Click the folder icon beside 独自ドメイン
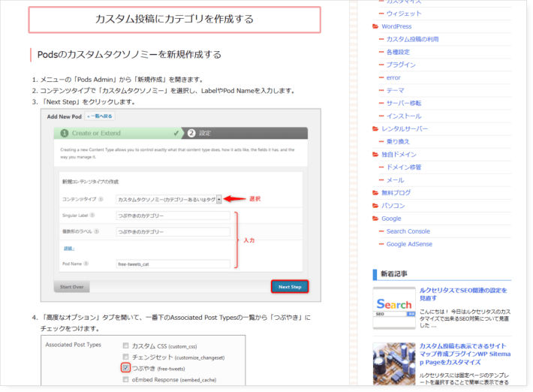The image size is (533, 392). click(x=375, y=154)
